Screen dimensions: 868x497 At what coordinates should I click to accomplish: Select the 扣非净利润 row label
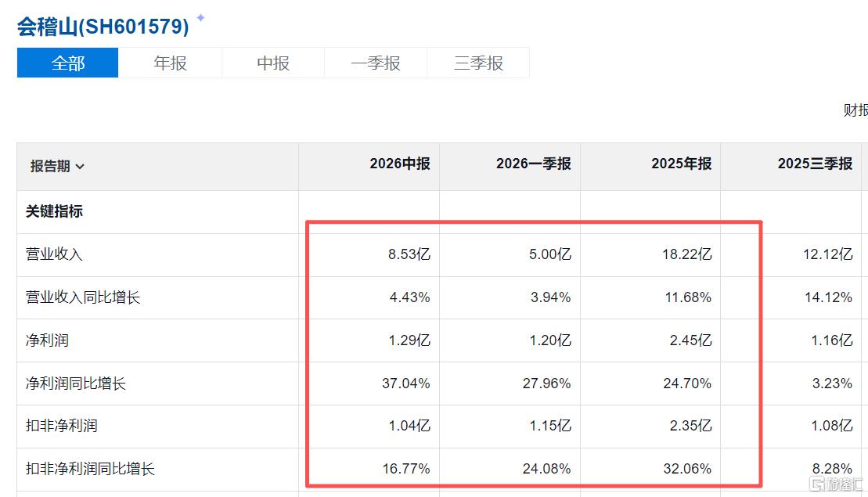click(x=62, y=426)
